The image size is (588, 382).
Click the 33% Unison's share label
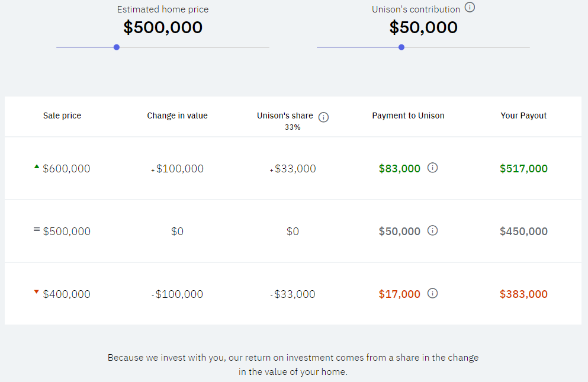coord(293,127)
